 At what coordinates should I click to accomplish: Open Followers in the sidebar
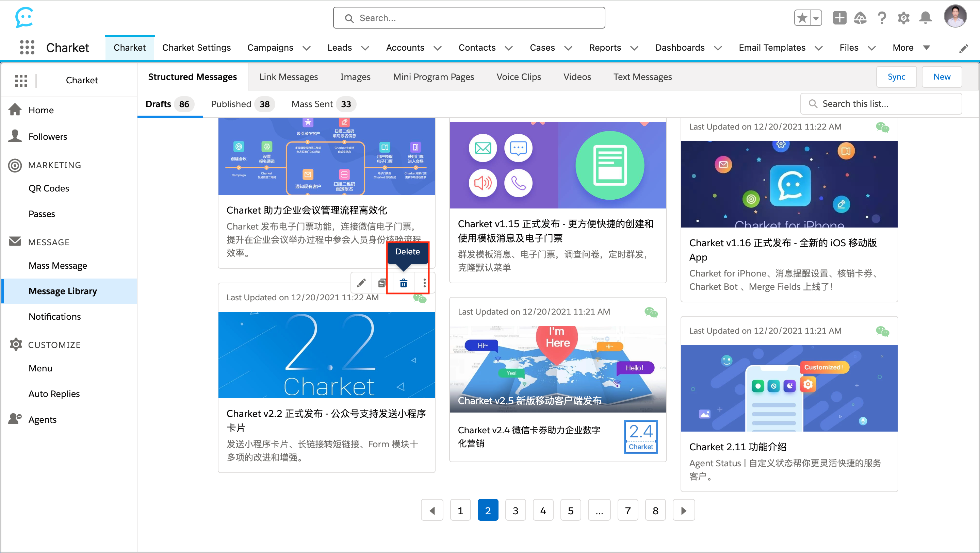[48, 137]
